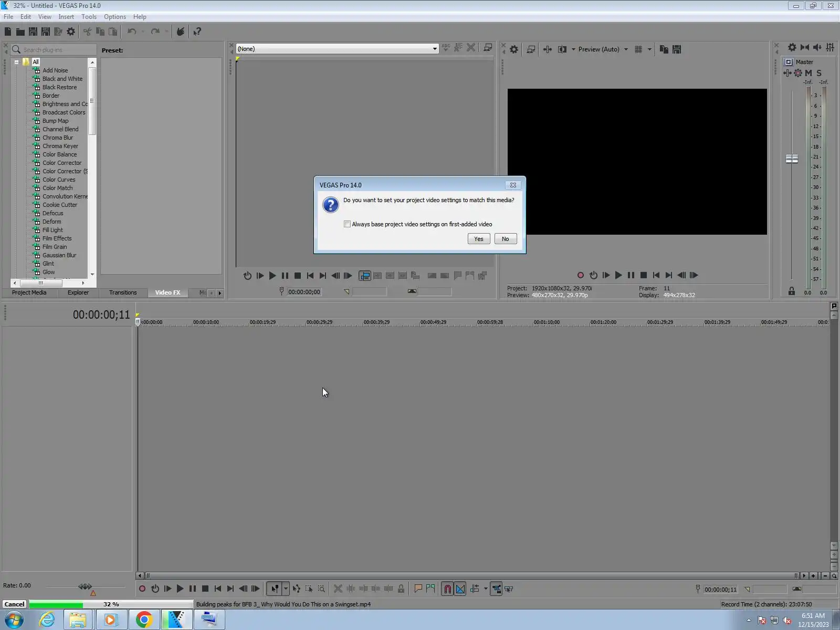Play the timeline from the transport bar
The width and height of the screenshot is (840, 630).
click(x=180, y=589)
